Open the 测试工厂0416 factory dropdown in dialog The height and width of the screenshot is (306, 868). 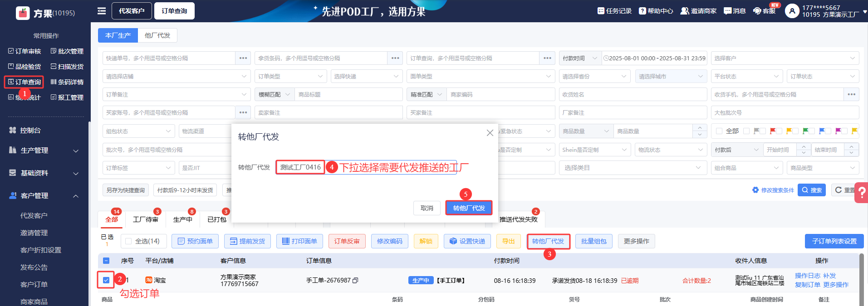click(366, 167)
